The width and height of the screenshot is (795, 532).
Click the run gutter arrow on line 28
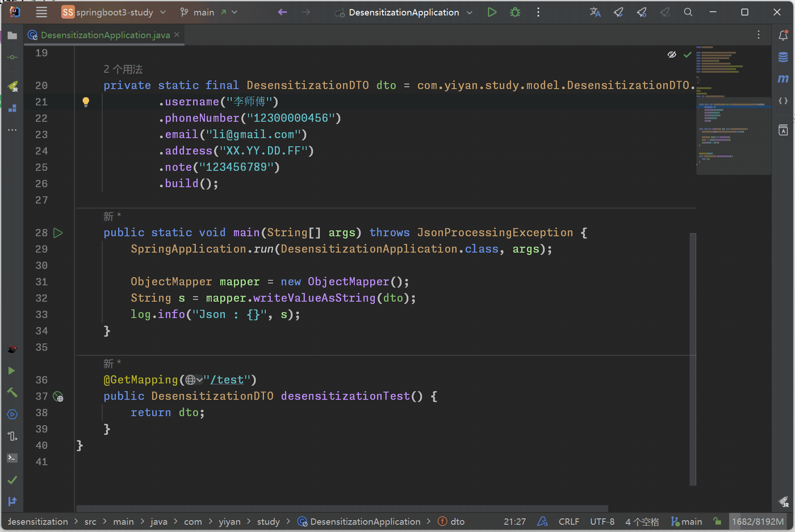tap(58, 233)
